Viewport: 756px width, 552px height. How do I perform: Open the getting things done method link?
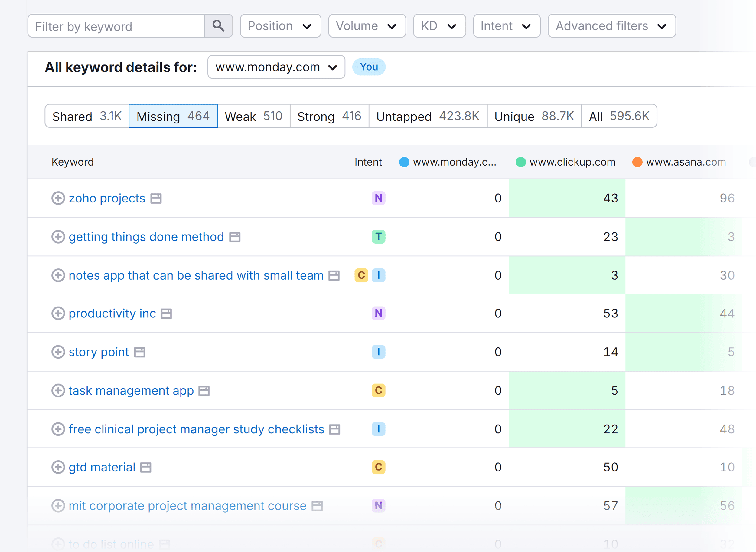point(146,237)
